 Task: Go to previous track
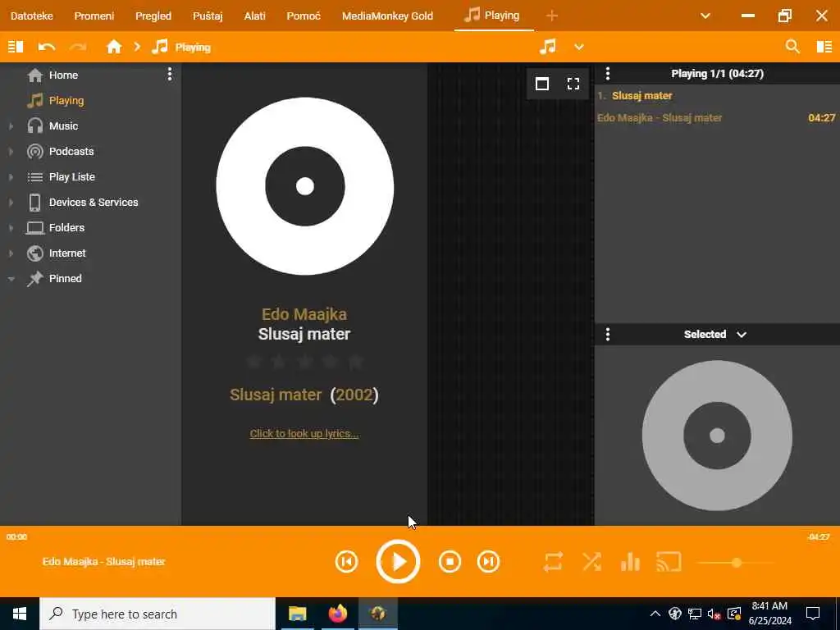tap(347, 561)
